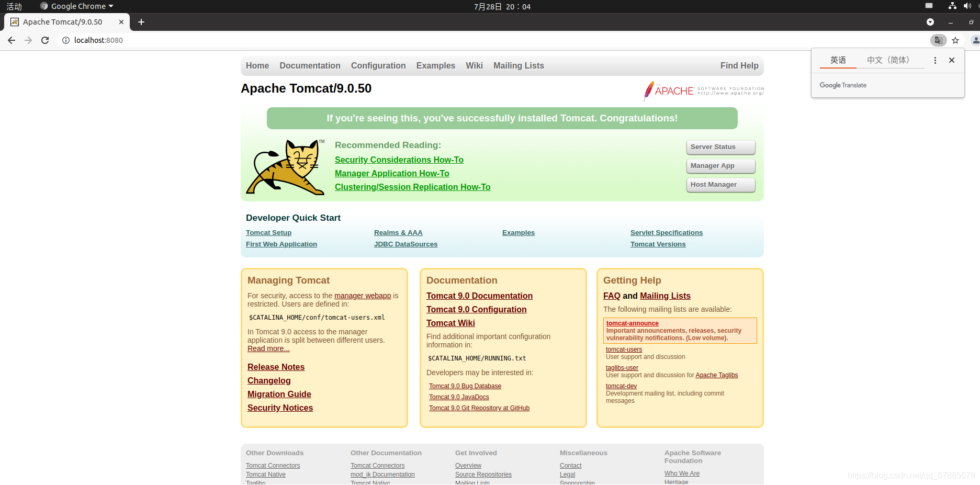Open Tomcat 9.0 Bug Database link

pyautogui.click(x=465, y=386)
